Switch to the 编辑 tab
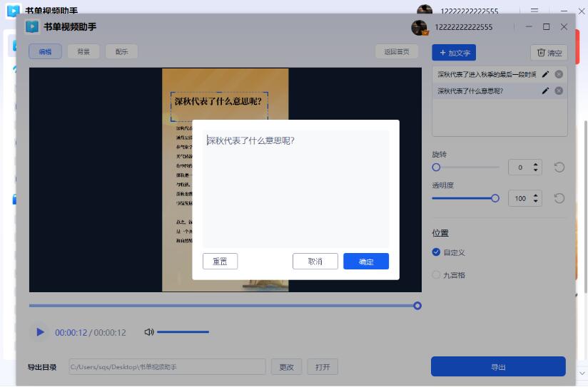This screenshot has height=392, width=588. pos(45,51)
